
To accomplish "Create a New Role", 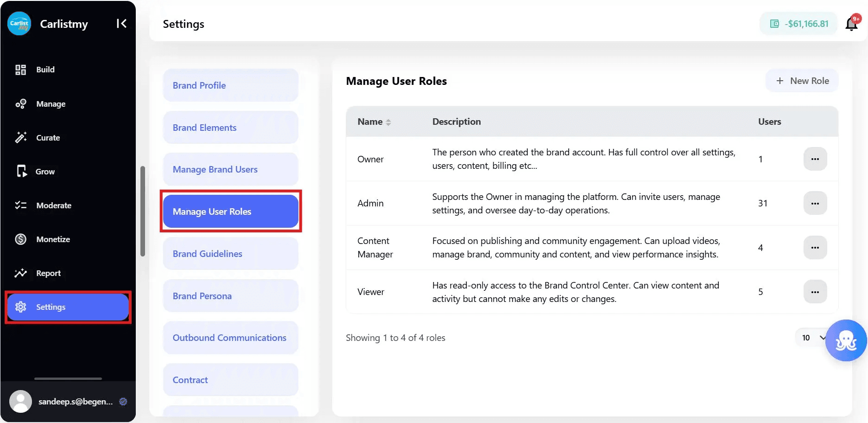I will [802, 81].
